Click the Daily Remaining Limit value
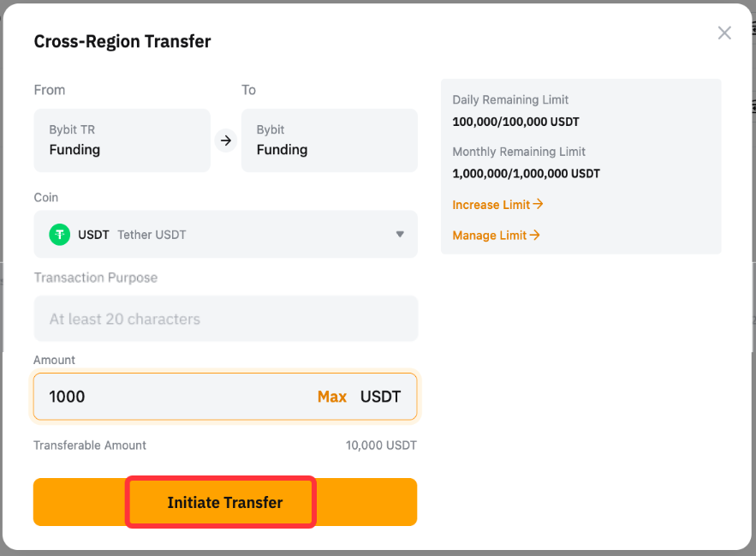Screen dimensions: 756x556 (x=515, y=122)
